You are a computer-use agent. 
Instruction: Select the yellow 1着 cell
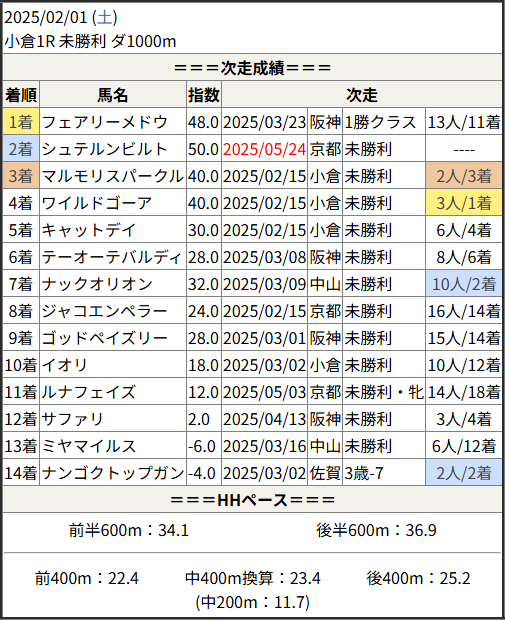coord(21,122)
